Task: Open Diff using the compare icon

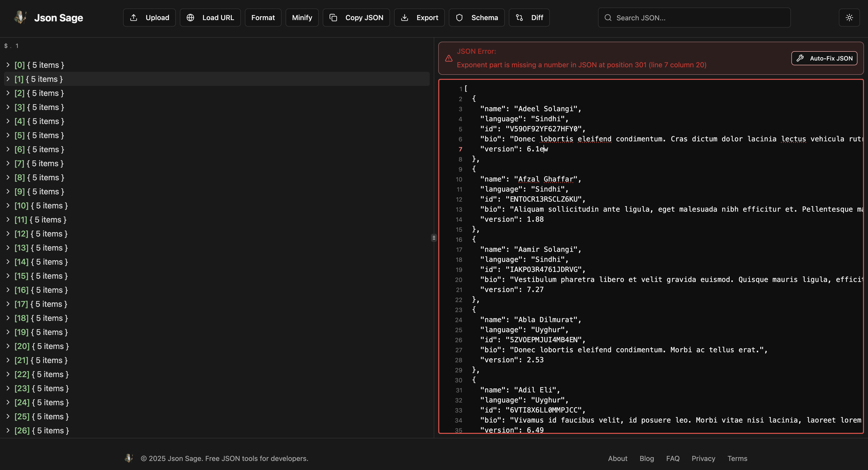Action: click(519, 18)
